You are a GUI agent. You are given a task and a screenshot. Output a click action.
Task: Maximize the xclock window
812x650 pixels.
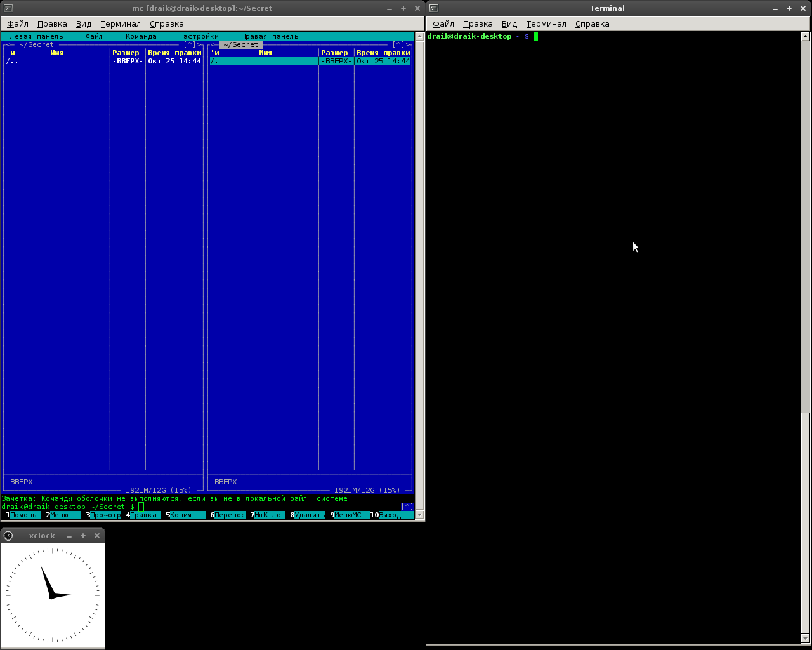[x=83, y=536]
